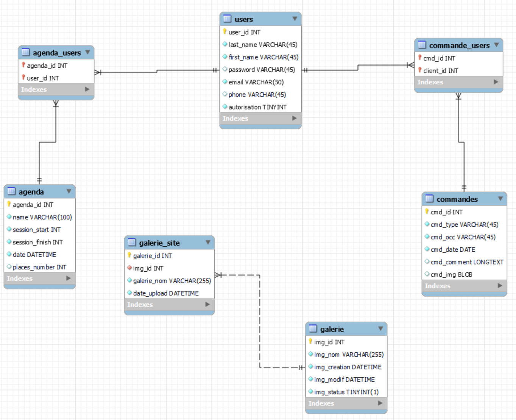Screen dimensions: 516x420
Task: Collapse the agenda table header arrow
Action: [69, 191]
